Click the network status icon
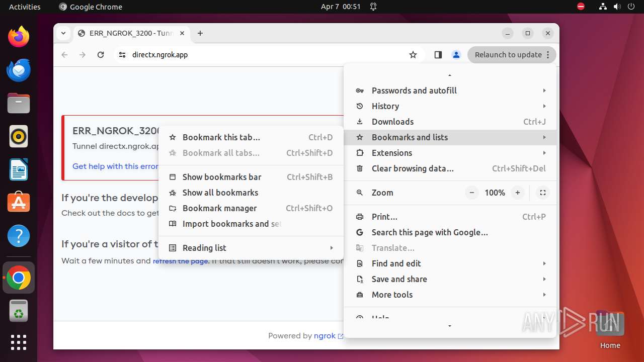 pos(603,7)
